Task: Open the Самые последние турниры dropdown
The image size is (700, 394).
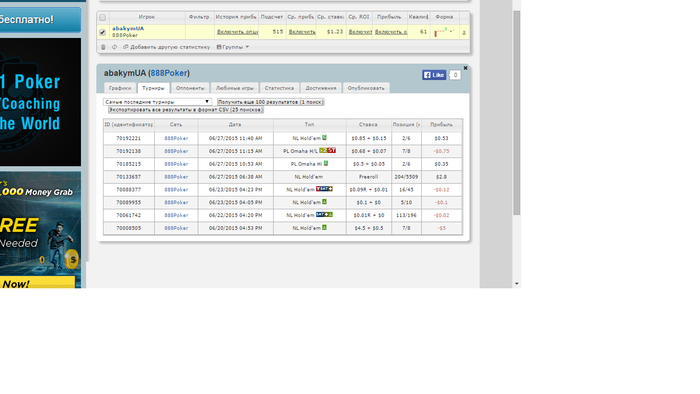Action: point(157,102)
